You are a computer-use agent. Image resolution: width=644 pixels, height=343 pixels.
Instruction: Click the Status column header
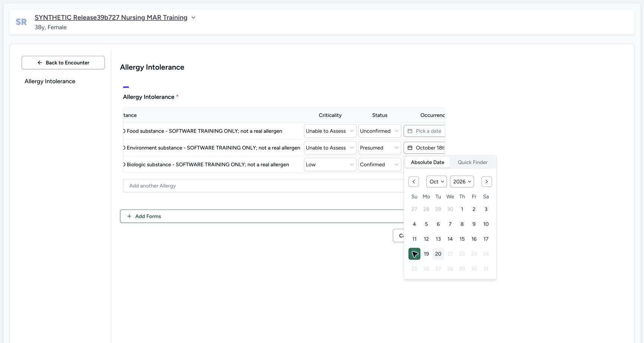(x=380, y=115)
